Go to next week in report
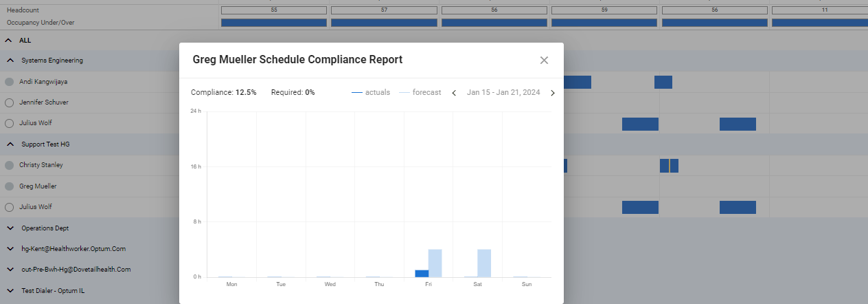The height and width of the screenshot is (304, 868). click(x=552, y=93)
